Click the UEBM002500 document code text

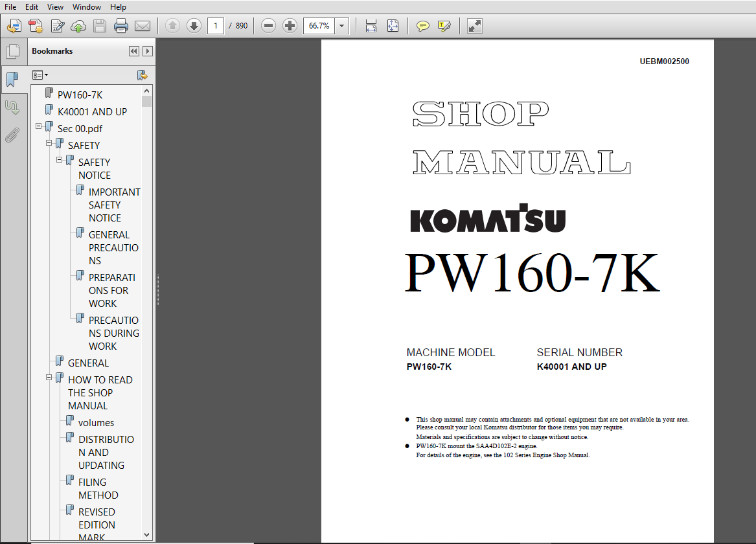click(x=665, y=62)
